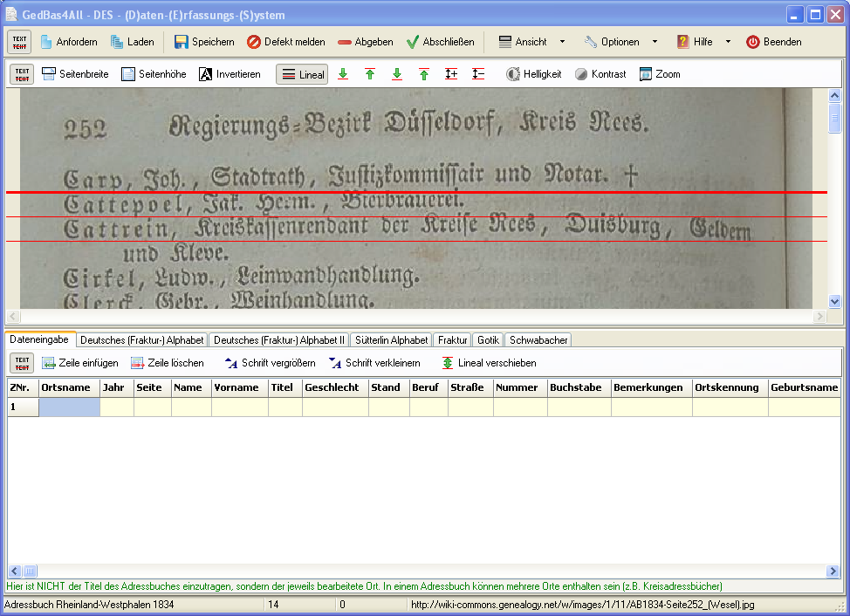Expand the Optionen dropdown arrow
850x616 pixels.
655,42
